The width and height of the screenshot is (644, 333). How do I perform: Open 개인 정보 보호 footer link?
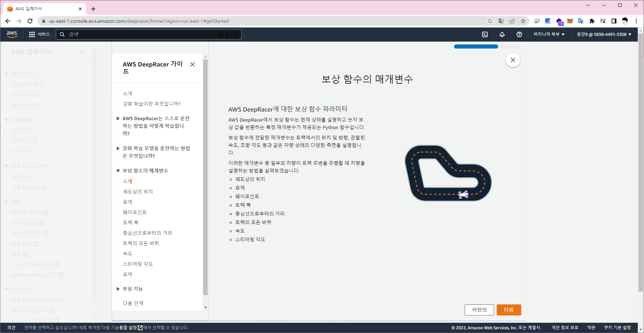565,327
